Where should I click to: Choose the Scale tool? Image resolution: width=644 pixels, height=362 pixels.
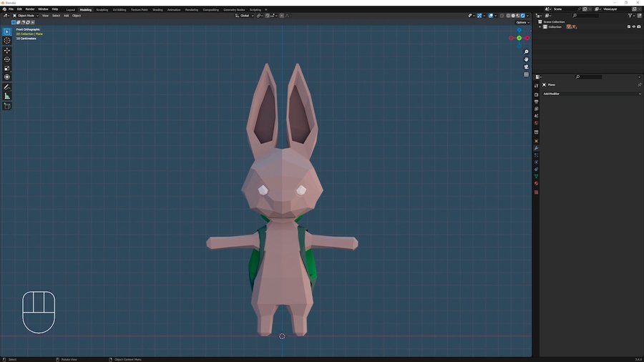pyautogui.click(x=7, y=68)
